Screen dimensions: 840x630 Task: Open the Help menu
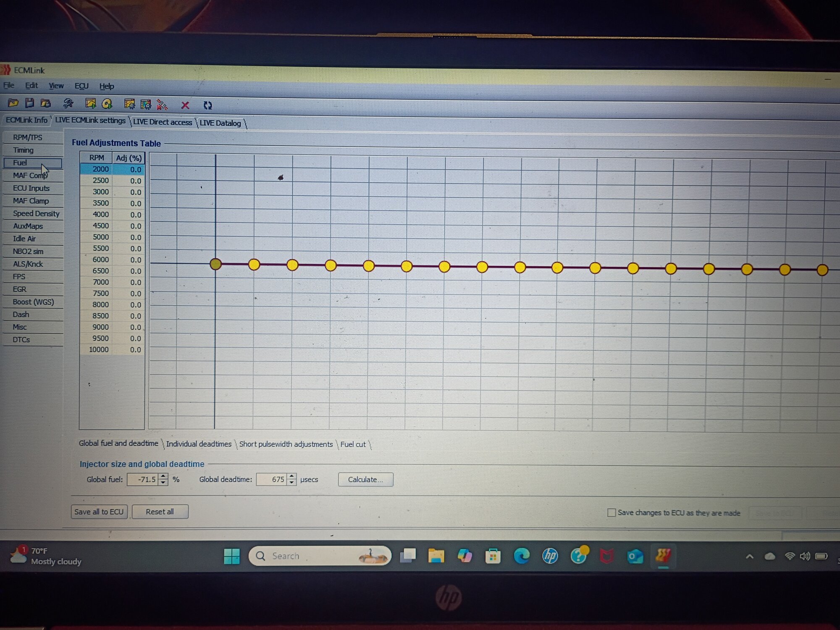[x=107, y=87]
